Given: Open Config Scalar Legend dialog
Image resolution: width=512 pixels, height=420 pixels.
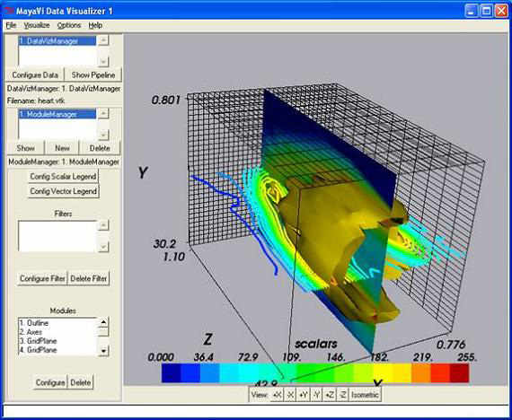Looking at the screenshot, I should pos(64,177).
